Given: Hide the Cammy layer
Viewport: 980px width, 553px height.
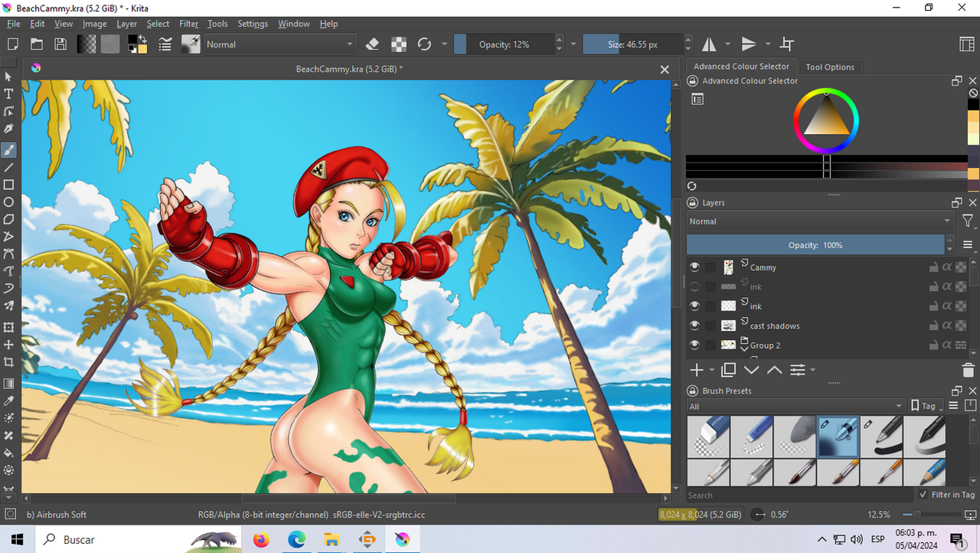Looking at the screenshot, I should (x=694, y=267).
